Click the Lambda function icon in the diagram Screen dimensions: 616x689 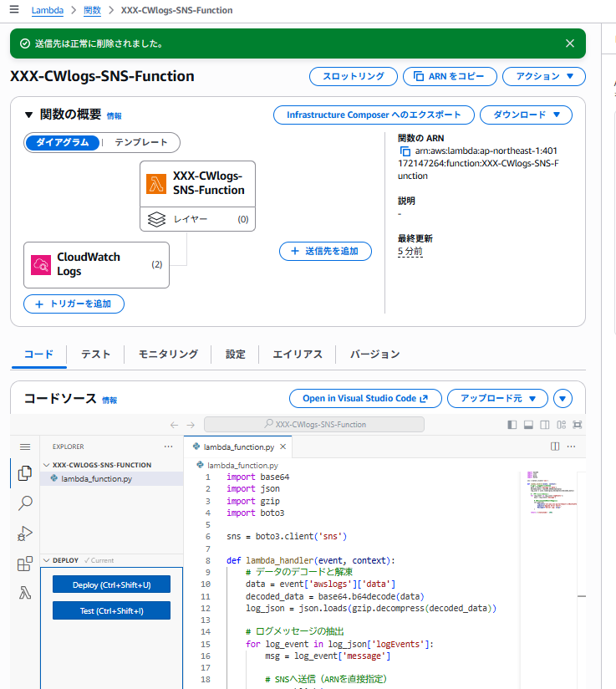156,184
